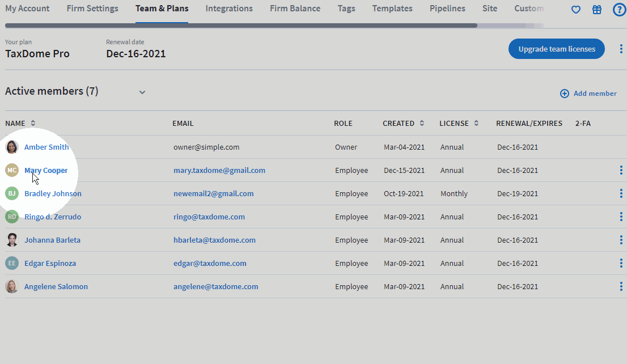The image size is (627, 364).
Task: Open the three-dot menu beside Upgrade team licenses
Action: [x=621, y=49]
